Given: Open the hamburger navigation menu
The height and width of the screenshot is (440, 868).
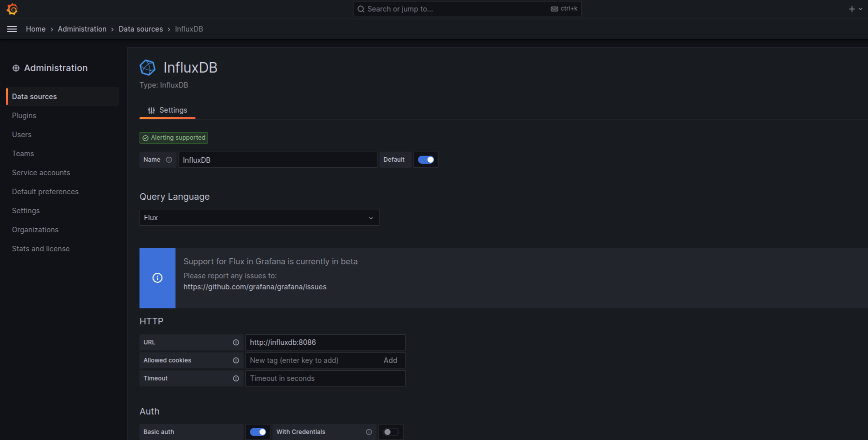Looking at the screenshot, I should click(x=12, y=29).
